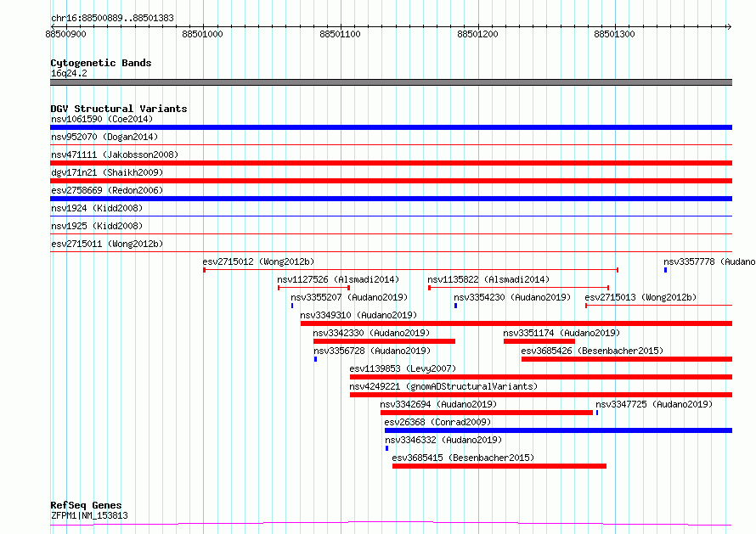
Task: Click the blue nsv3347725 insertion marker
Action: [x=597, y=413]
